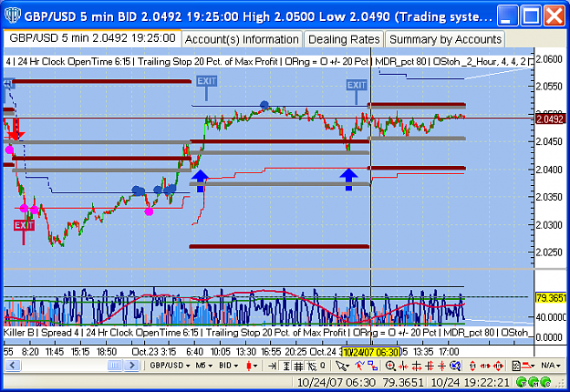Click the horizontal compress chart icon

click(403, 366)
